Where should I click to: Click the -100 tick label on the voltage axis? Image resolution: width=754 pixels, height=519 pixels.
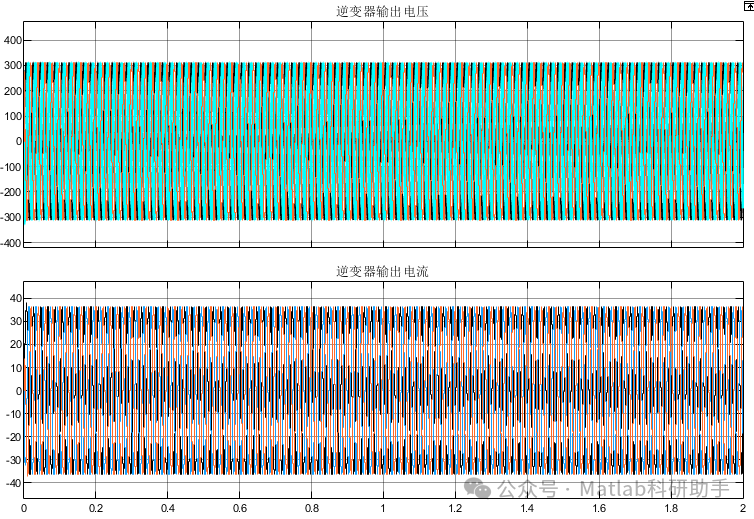coord(11,167)
